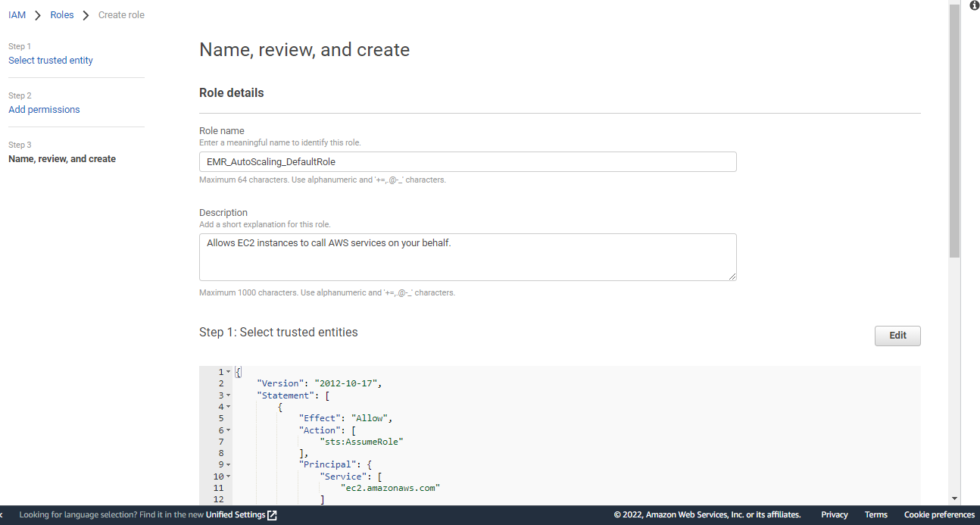This screenshot has height=525, width=980.
Task: Collapse the Statement array on line 3
Action: pos(229,395)
